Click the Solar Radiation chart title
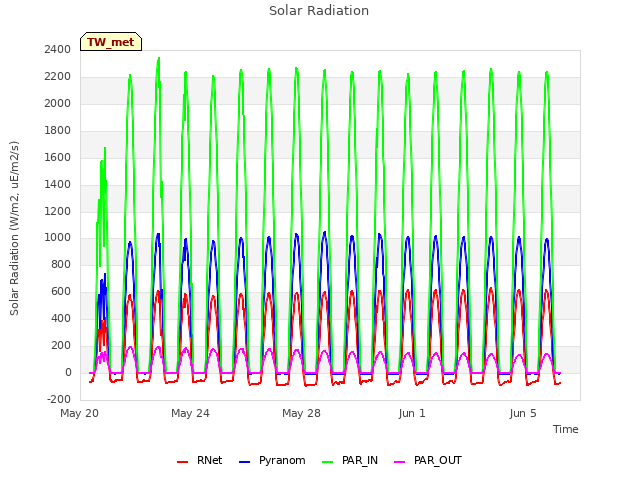Screen dimensions: 640x480 319,11
